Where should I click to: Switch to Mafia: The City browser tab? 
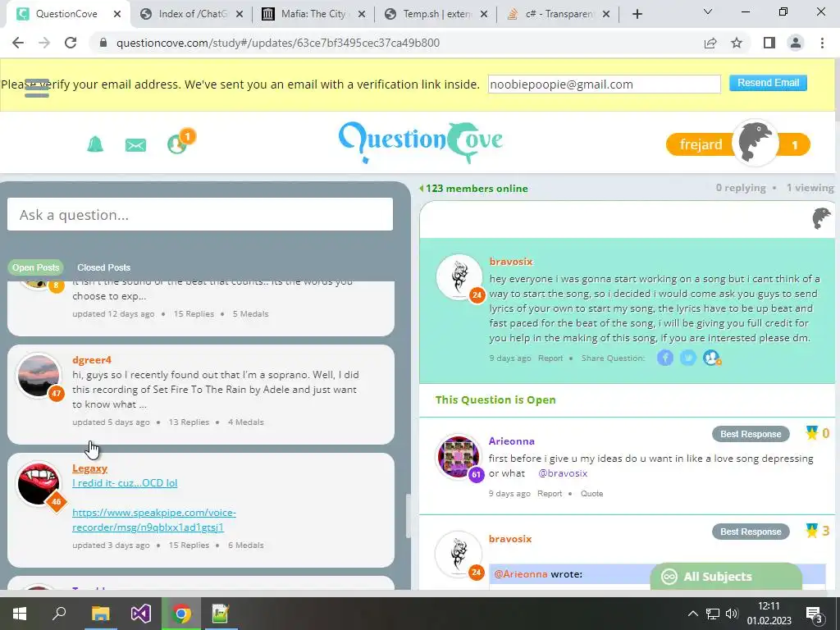point(313,14)
